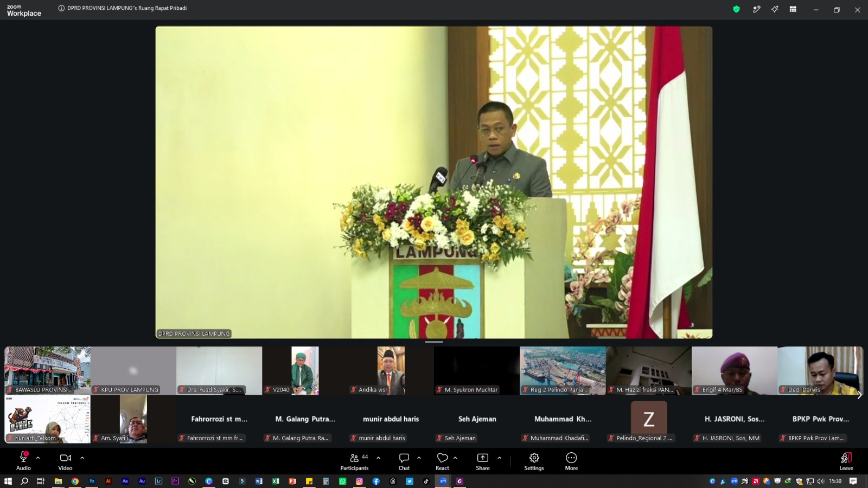This screenshot has height=488, width=868.
Task: Launch Adobe Audition from taskbar
Action: (142, 481)
